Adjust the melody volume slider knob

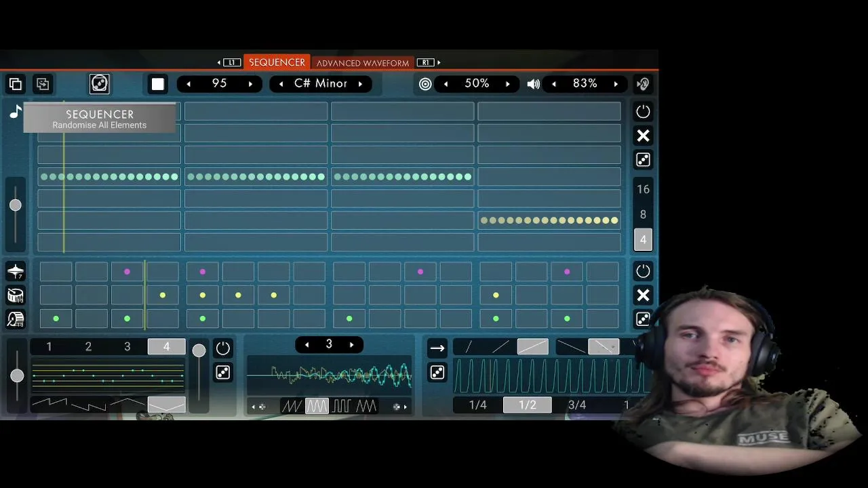(15, 205)
